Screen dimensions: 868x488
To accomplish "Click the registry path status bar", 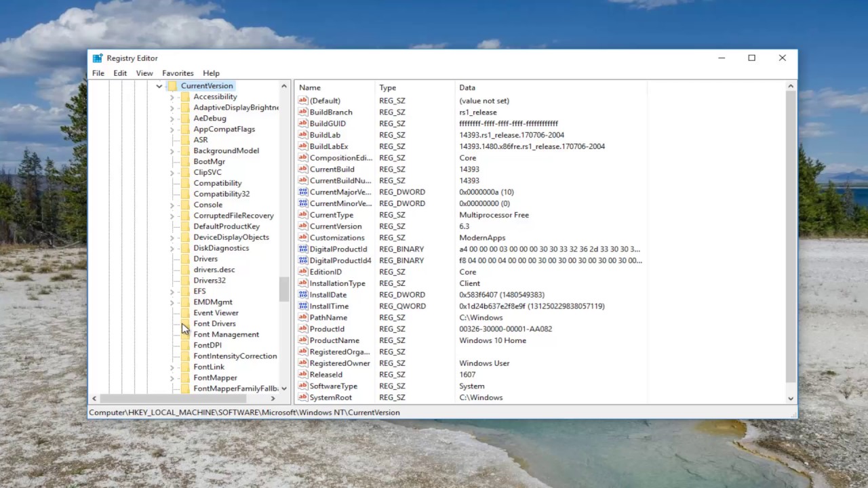I will point(244,412).
